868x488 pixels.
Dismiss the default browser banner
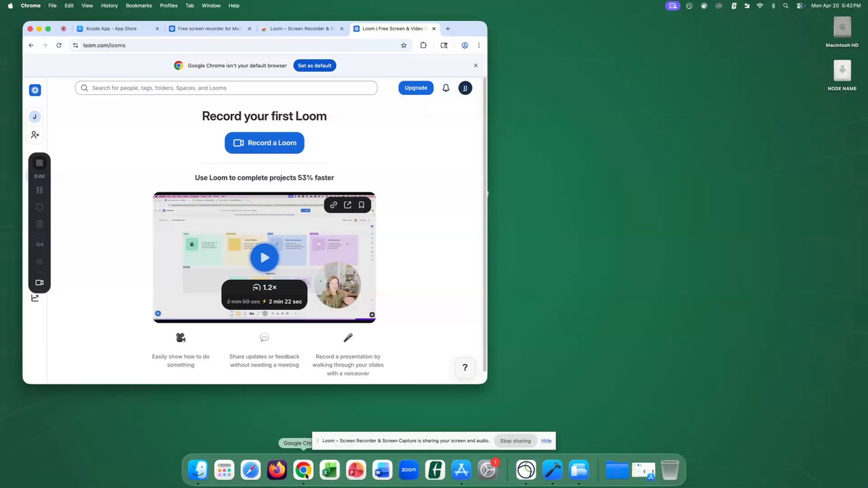coord(475,66)
